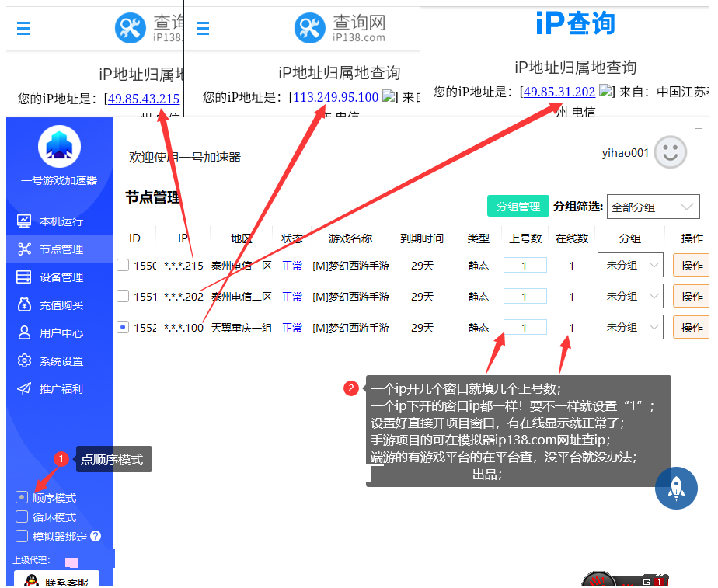Click 操作 button for row 1551
Image resolution: width=718 pixels, height=588 pixels.
(x=692, y=296)
